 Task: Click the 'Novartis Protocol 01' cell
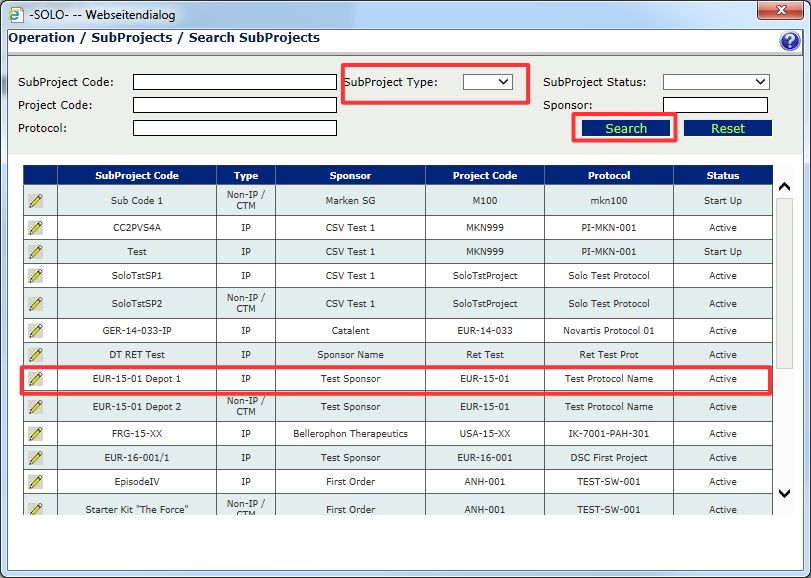coord(609,330)
